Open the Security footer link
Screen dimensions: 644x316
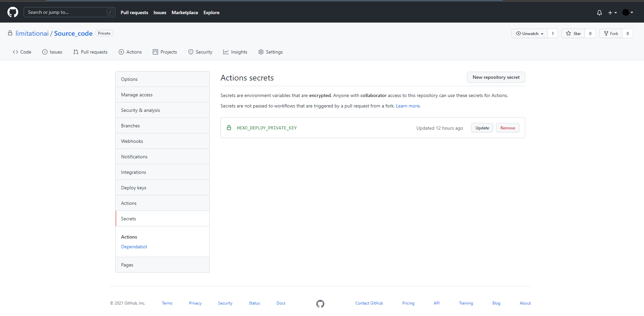[225, 303]
